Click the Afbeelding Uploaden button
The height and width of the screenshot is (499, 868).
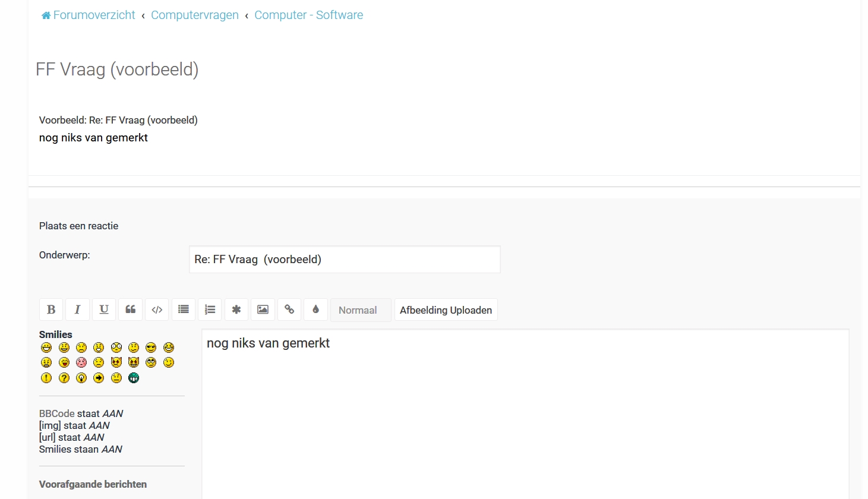pos(446,310)
